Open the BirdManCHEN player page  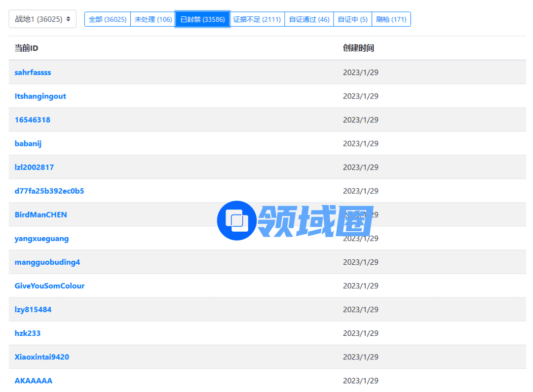point(40,214)
